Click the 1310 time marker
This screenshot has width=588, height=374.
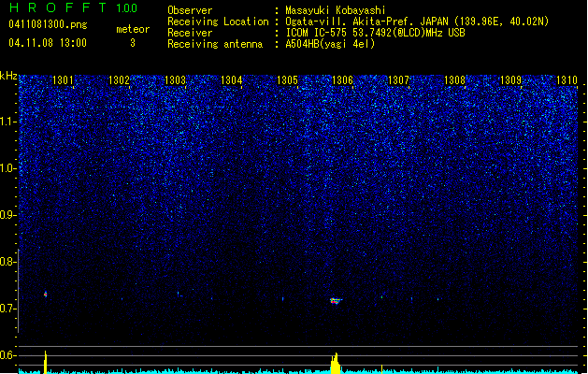click(566, 80)
